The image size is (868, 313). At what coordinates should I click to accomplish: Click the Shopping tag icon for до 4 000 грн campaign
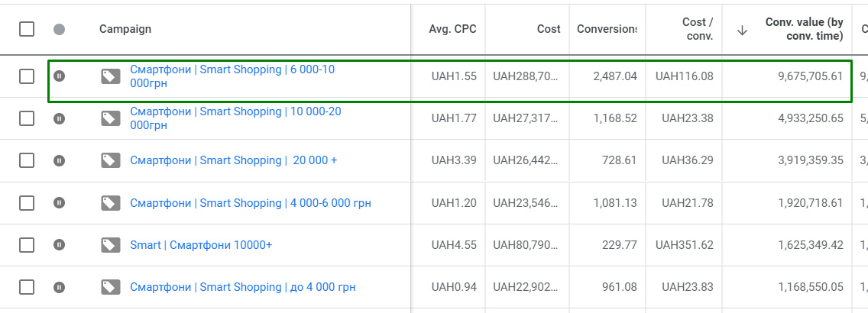point(111,287)
